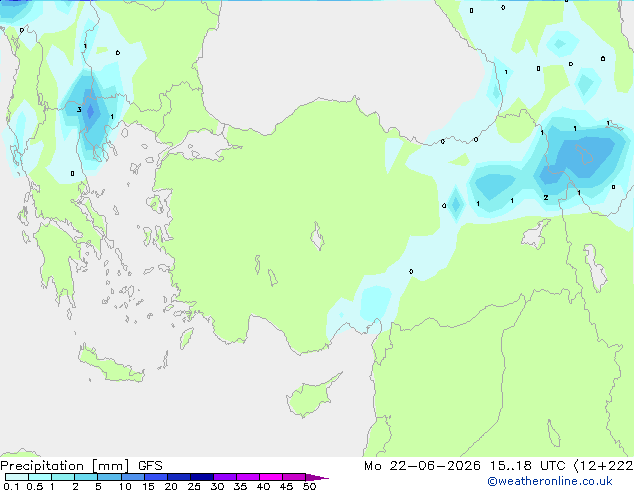634x490 pixels.
Task: Click the "45" legend scale label
Action: (286, 486)
